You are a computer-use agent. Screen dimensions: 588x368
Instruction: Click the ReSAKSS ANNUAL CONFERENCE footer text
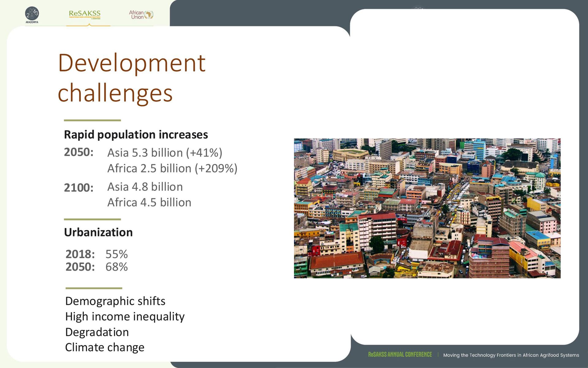pyautogui.click(x=400, y=355)
